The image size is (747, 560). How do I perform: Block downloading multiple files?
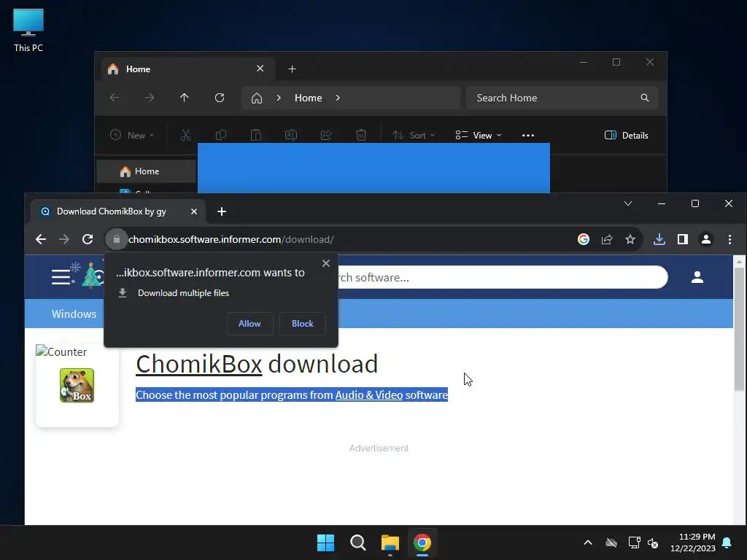pyautogui.click(x=303, y=323)
